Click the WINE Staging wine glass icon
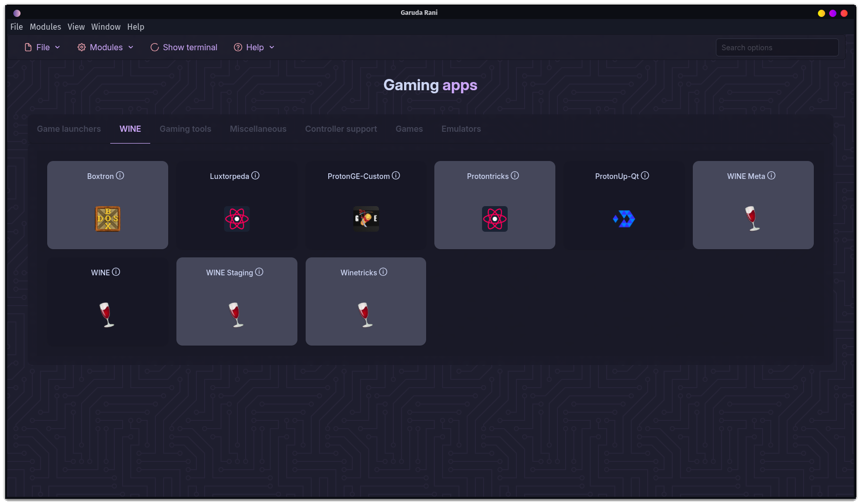Image resolution: width=861 pixels, height=504 pixels. tap(237, 315)
